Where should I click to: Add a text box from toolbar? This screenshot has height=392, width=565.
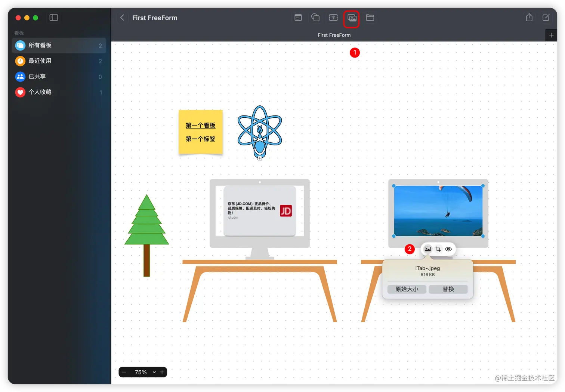tap(333, 18)
